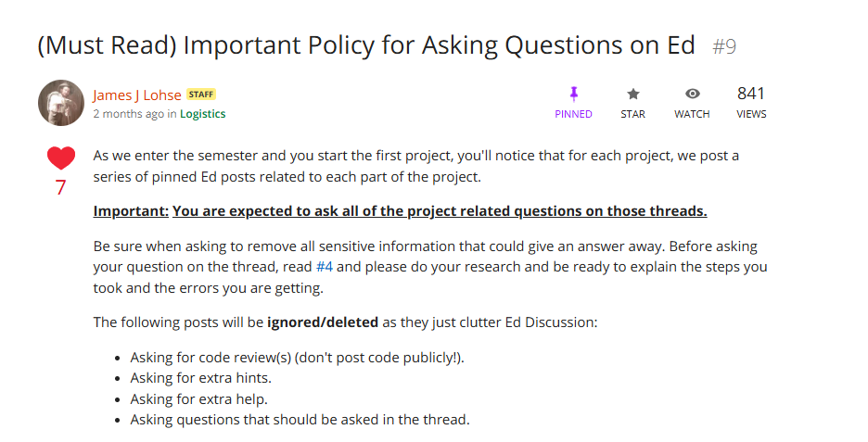Click the WATCH label

pyautogui.click(x=692, y=114)
